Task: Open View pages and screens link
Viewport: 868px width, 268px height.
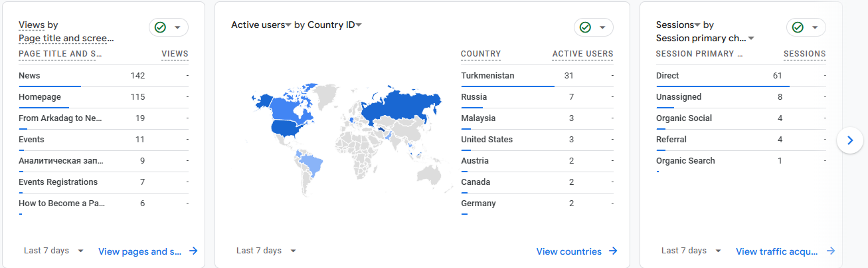Action: click(x=139, y=251)
